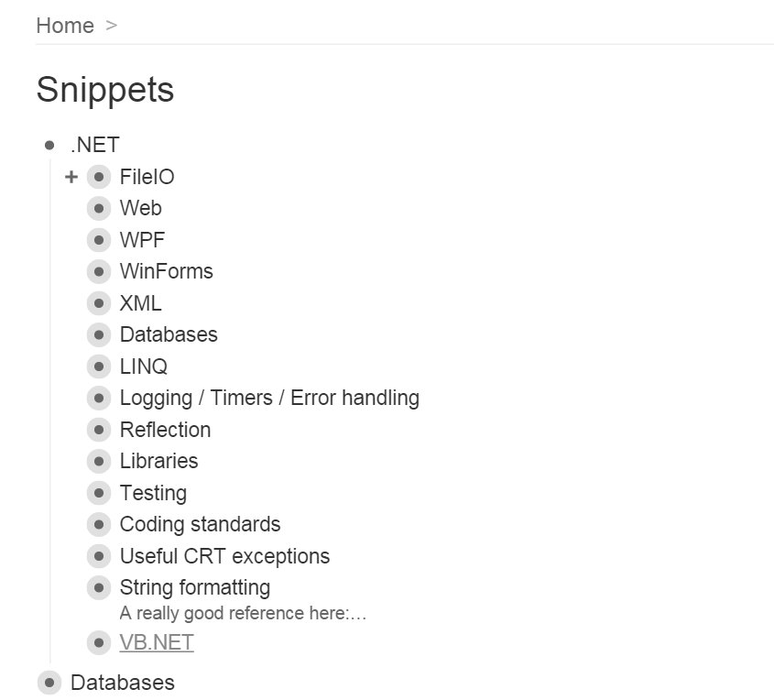
Task: Go to Home in the breadcrumb
Action: [64, 26]
